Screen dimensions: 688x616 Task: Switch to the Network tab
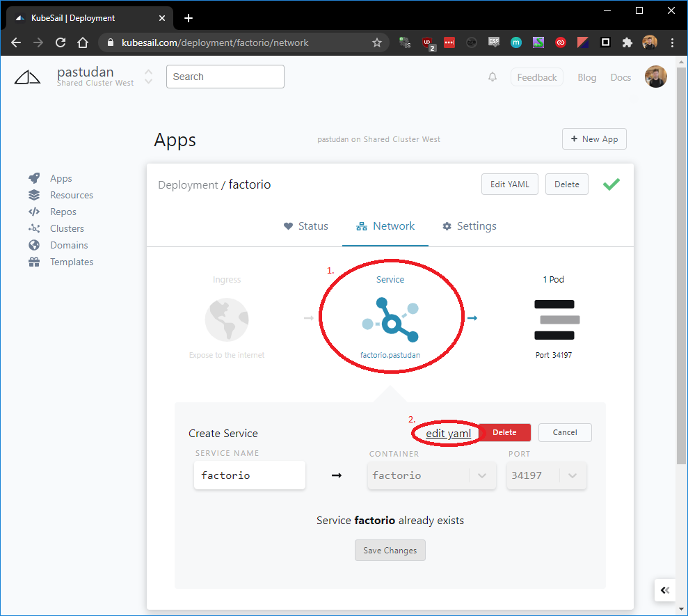click(385, 226)
